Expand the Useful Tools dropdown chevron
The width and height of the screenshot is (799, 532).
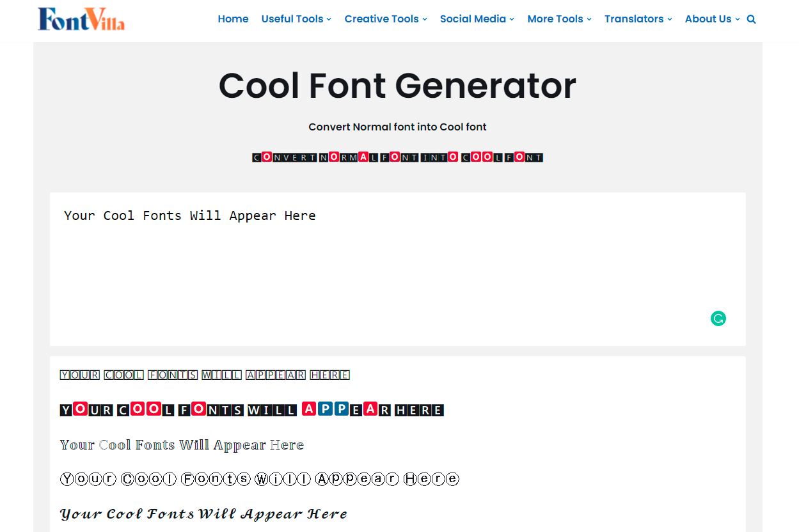tap(329, 20)
